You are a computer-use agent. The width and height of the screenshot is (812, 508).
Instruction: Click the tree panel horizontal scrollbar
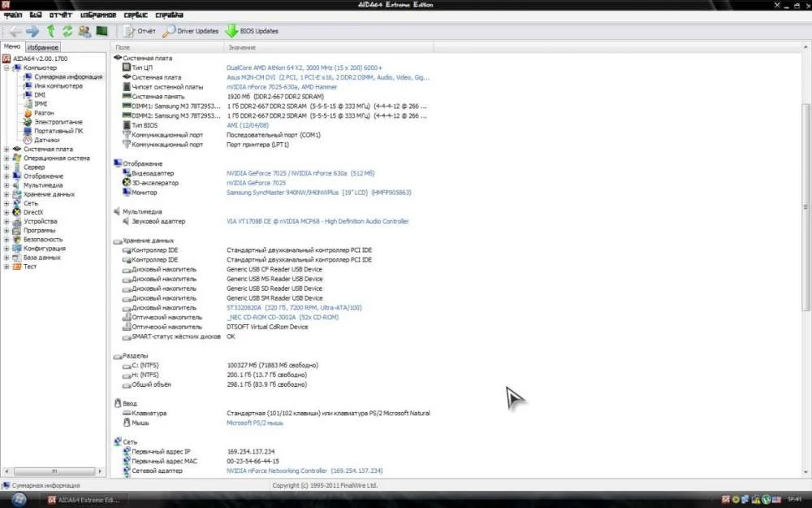click(54, 471)
